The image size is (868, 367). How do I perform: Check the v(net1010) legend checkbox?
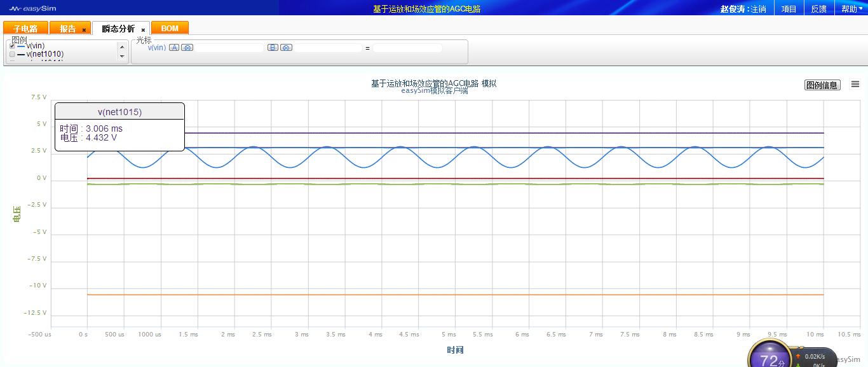pyautogui.click(x=12, y=55)
